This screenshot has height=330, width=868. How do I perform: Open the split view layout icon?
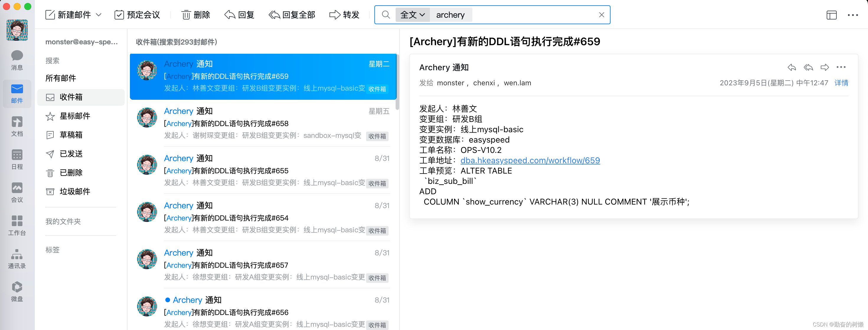pyautogui.click(x=832, y=15)
